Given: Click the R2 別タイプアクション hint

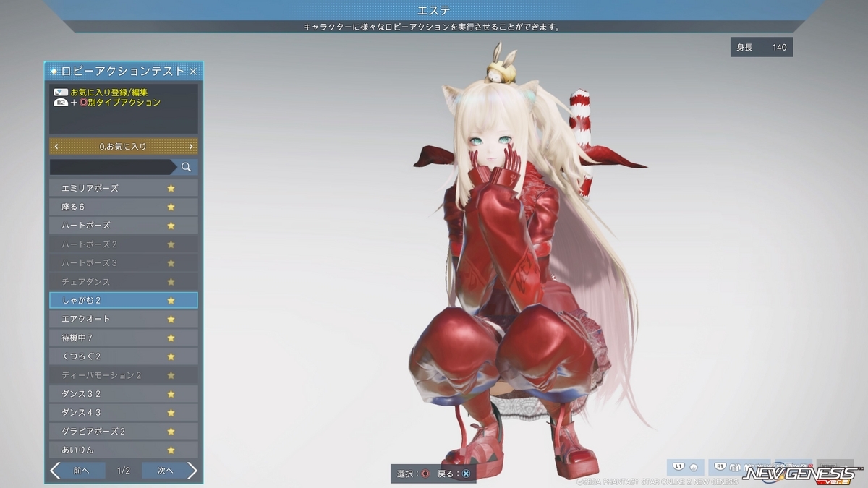Looking at the screenshot, I should tap(107, 103).
